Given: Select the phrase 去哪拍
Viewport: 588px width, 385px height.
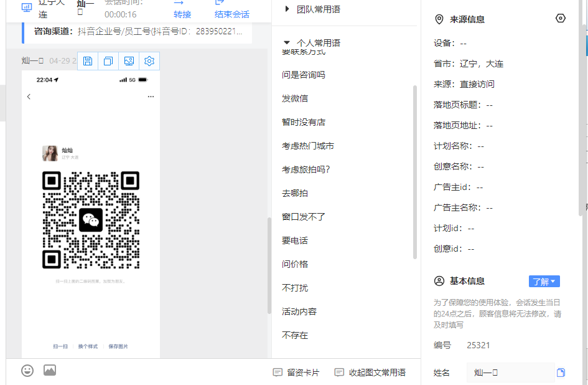Looking at the screenshot, I should pyautogui.click(x=295, y=193).
